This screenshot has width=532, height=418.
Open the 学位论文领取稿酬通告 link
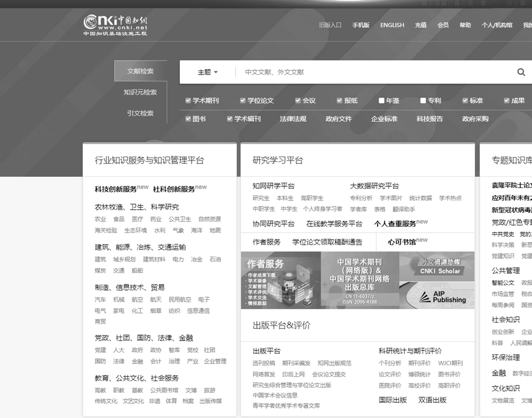327,242
